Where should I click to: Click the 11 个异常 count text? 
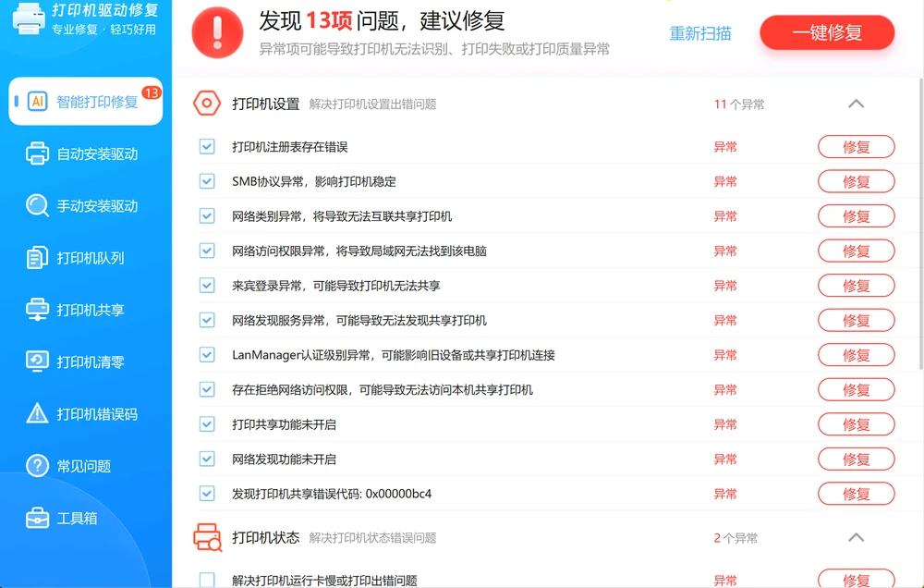pyautogui.click(x=739, y=104)
